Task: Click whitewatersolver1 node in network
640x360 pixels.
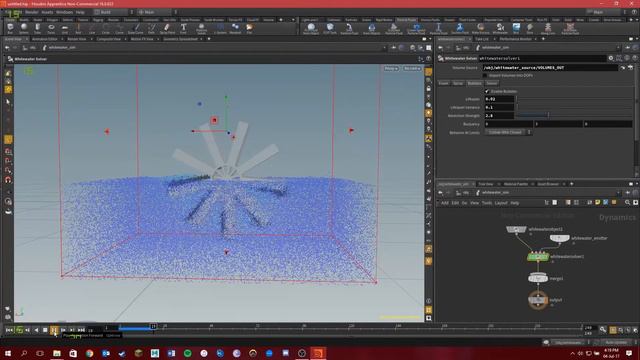Action: (538, 257)
